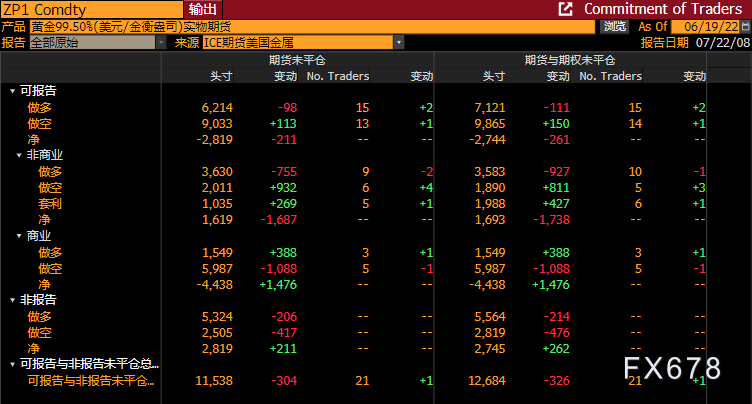Click the 11,538 total open interest value
This screenshot has width=752, height=404.
214,381
